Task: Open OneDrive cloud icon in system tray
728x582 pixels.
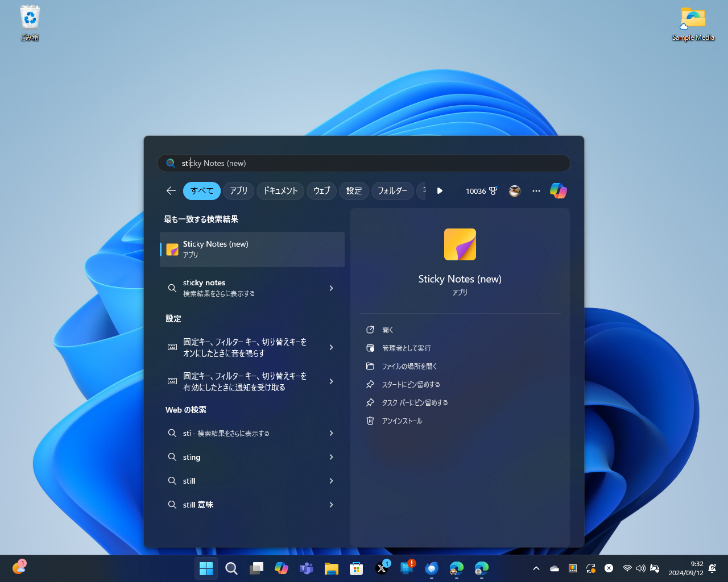Action: tap(555, 568)
